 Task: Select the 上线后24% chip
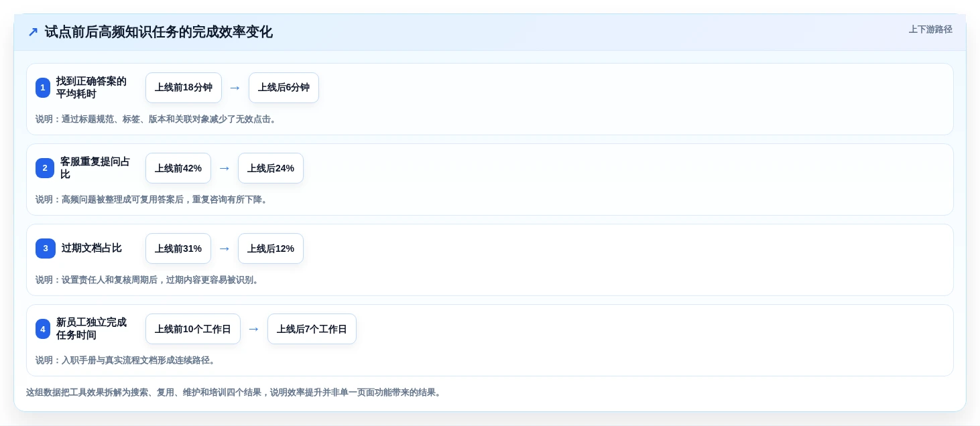click(271, 168)
